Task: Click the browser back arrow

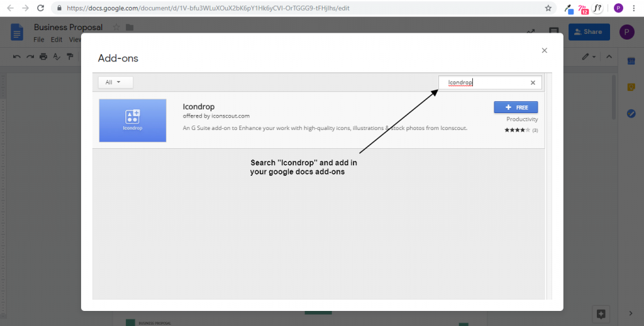Action: (10, 8)
